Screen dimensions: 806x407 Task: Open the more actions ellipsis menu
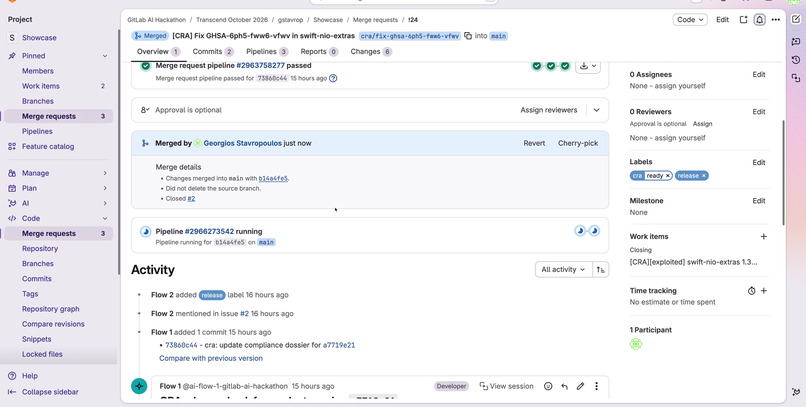coord(776,20)
